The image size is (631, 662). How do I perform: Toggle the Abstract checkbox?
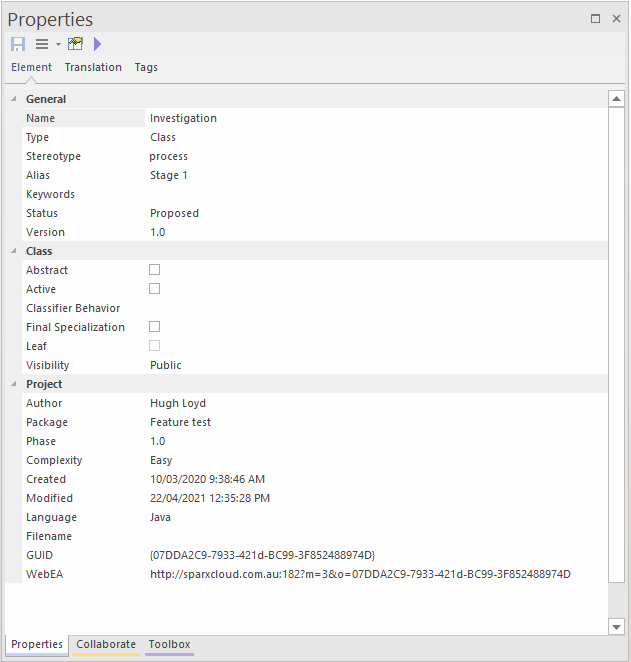click(154, 270)
